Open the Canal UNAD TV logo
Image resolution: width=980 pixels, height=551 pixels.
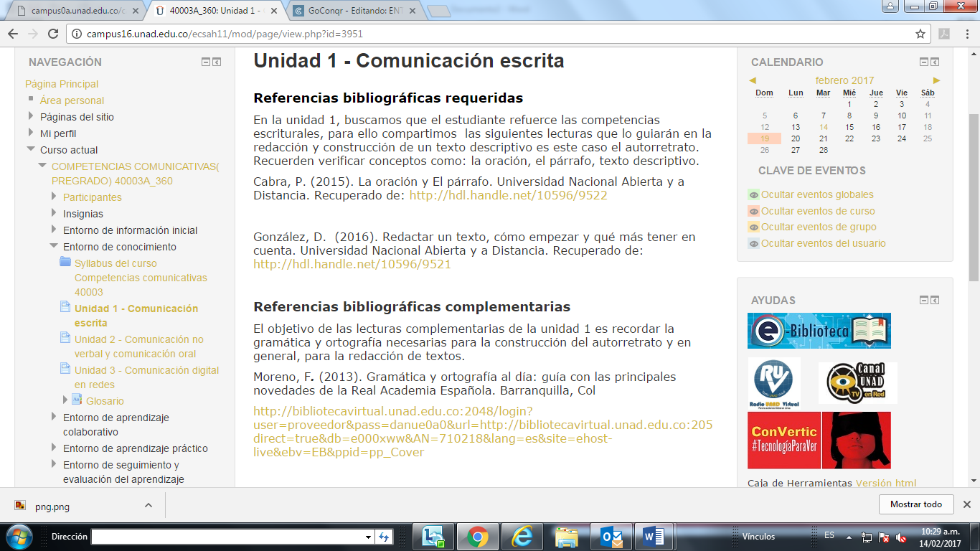[857, 382]
